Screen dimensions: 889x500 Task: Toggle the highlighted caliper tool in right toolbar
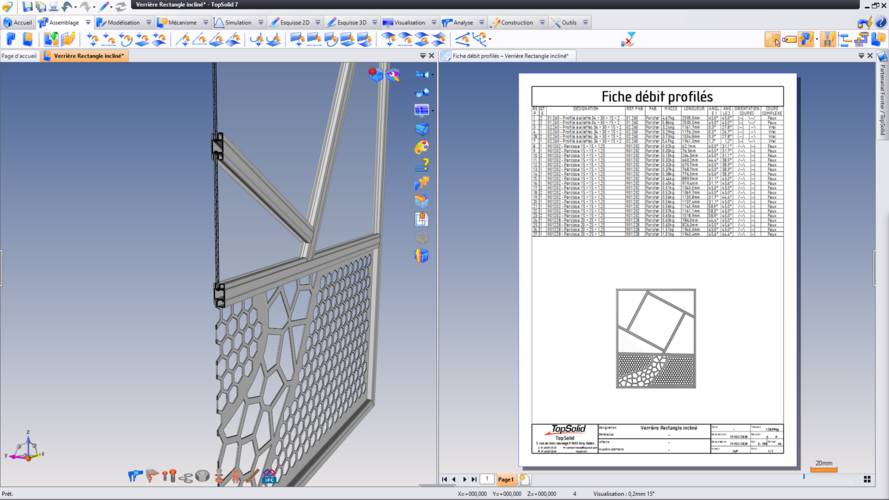click(827, 40)
